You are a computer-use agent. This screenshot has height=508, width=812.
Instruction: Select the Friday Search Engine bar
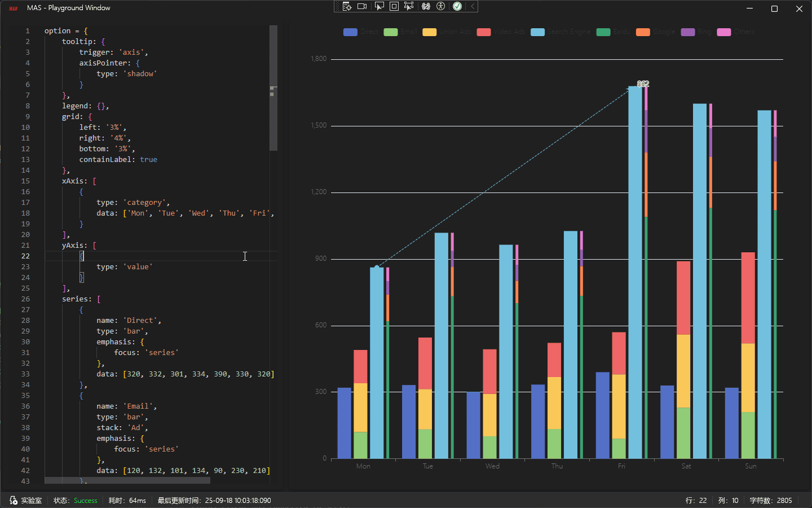point(635,272)
